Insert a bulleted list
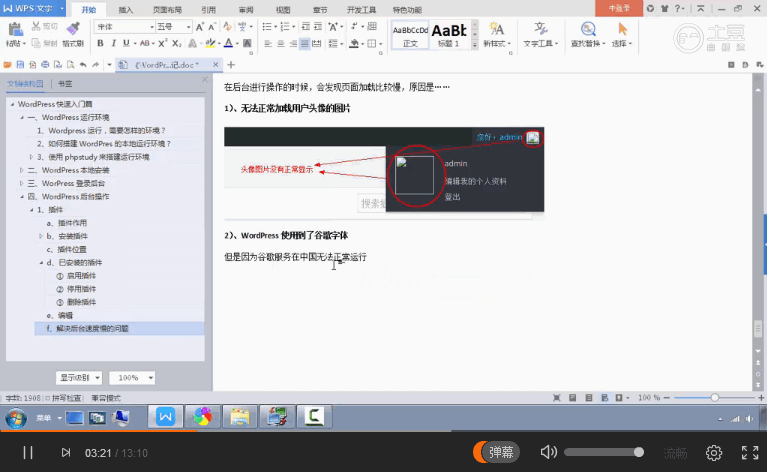This screenshot has height=472, width=767. (x=267, y=27)
